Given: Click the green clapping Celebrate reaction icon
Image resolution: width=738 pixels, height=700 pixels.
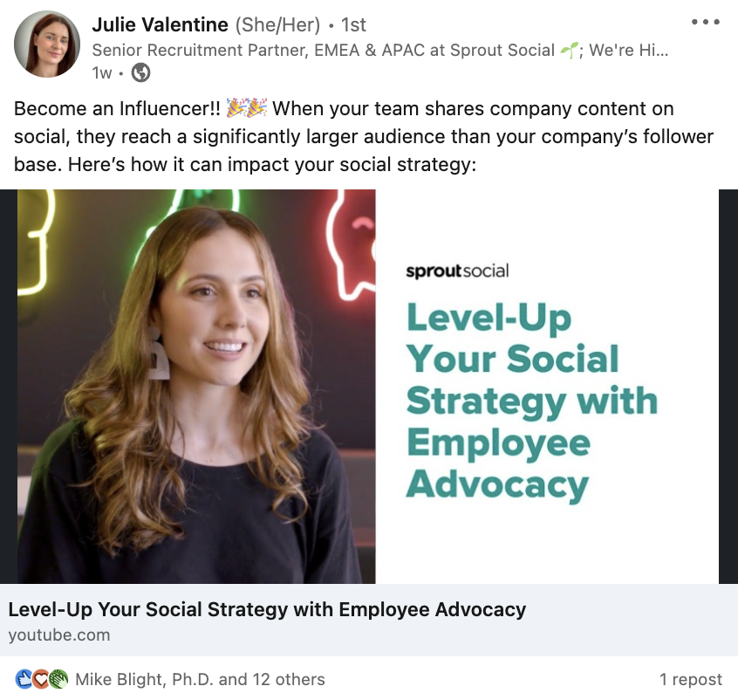Looking at the screenshot, I should click(58, 679).
